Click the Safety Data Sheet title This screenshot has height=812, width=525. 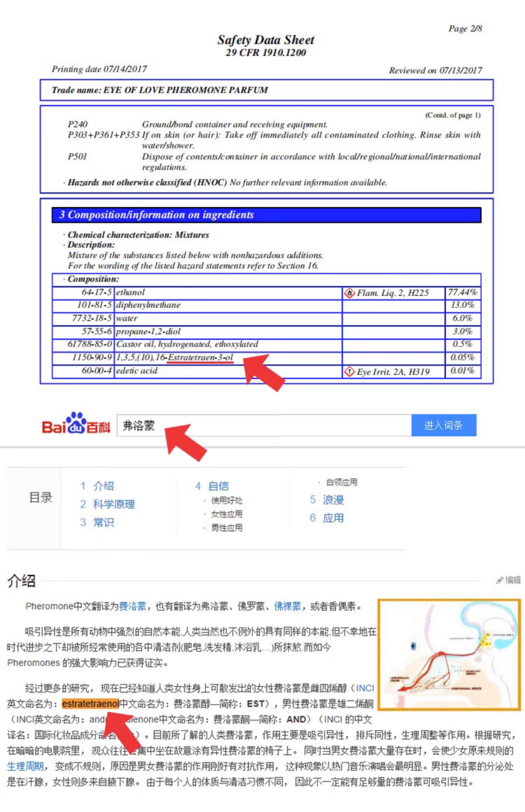coord(266,40)
